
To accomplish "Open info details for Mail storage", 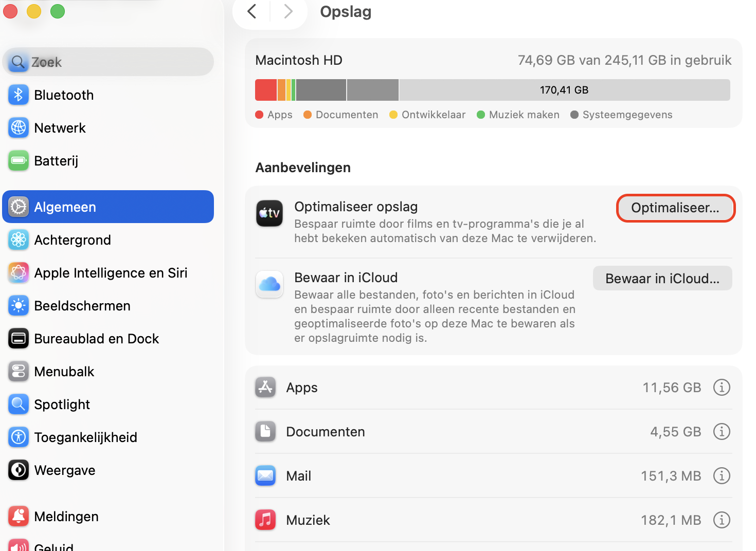I will click(x=722, y=476).
